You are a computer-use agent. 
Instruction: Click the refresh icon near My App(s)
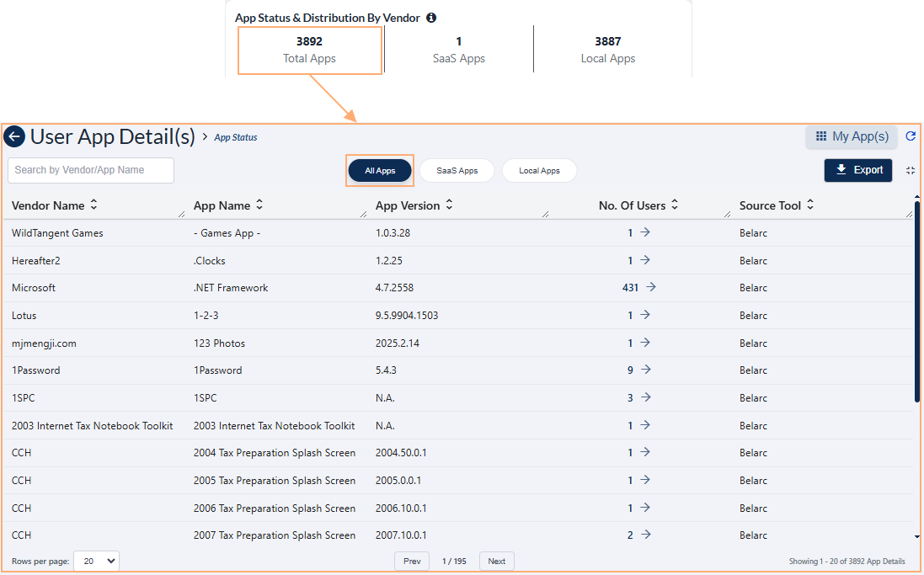pos(911,136)
